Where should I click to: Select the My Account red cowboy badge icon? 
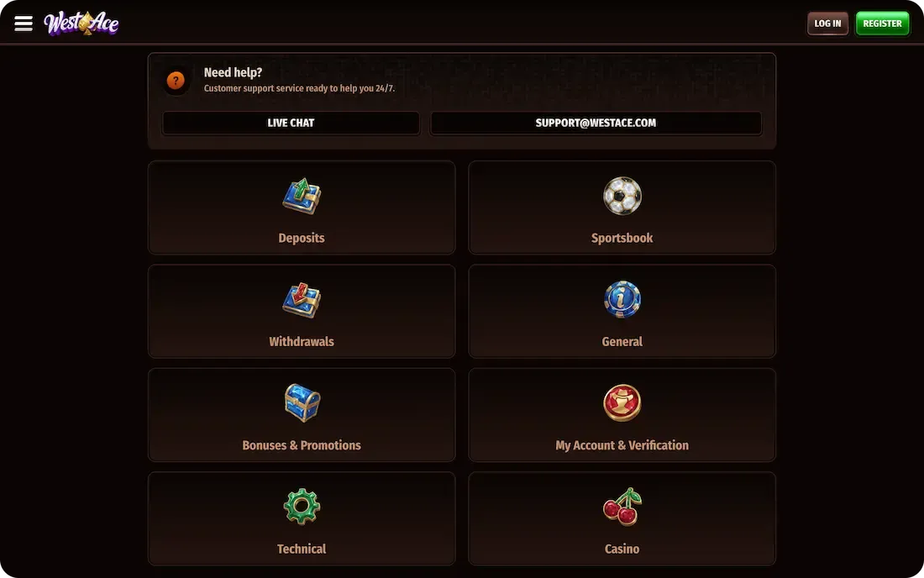coord(622,403)
